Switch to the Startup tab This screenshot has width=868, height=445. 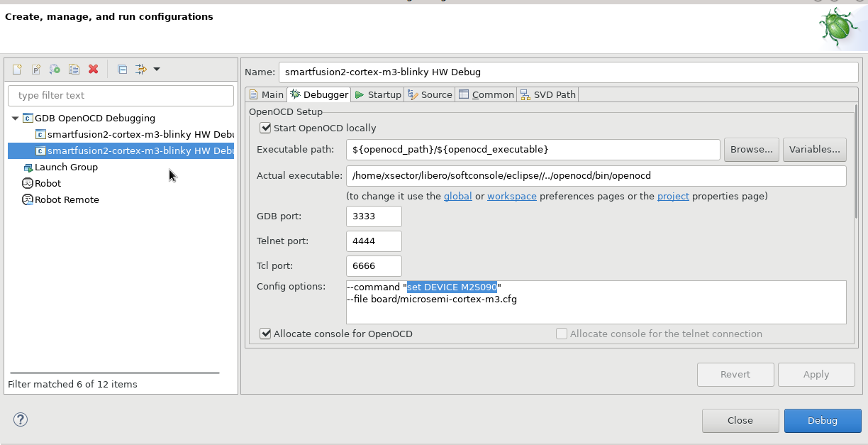[378, 94]
